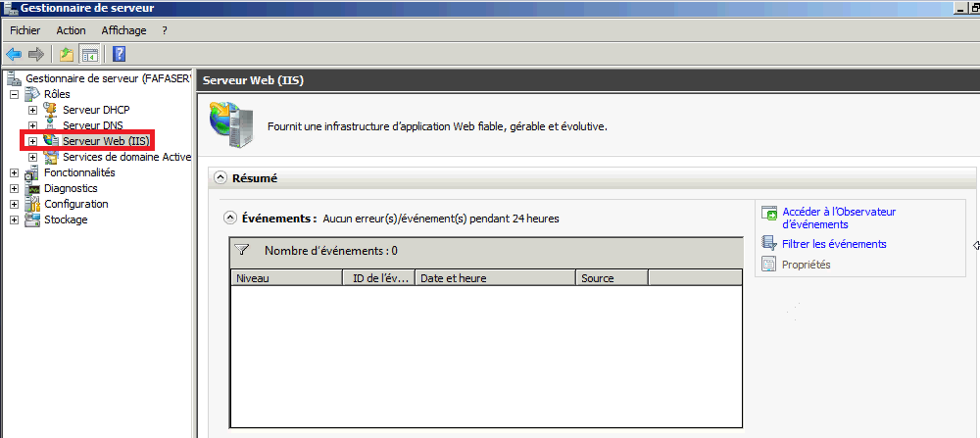
Task: Open Accéder à l'Observateur d'événements link
Action: [x=839, y=219]
